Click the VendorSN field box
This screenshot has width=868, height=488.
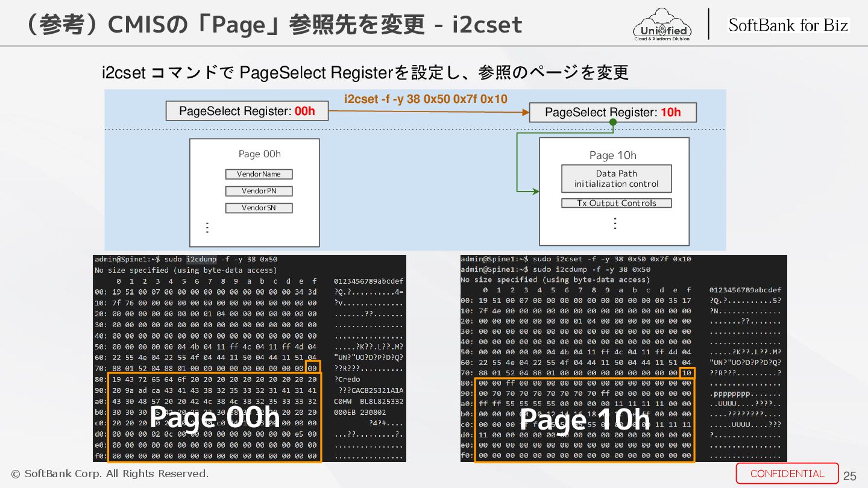259,208
